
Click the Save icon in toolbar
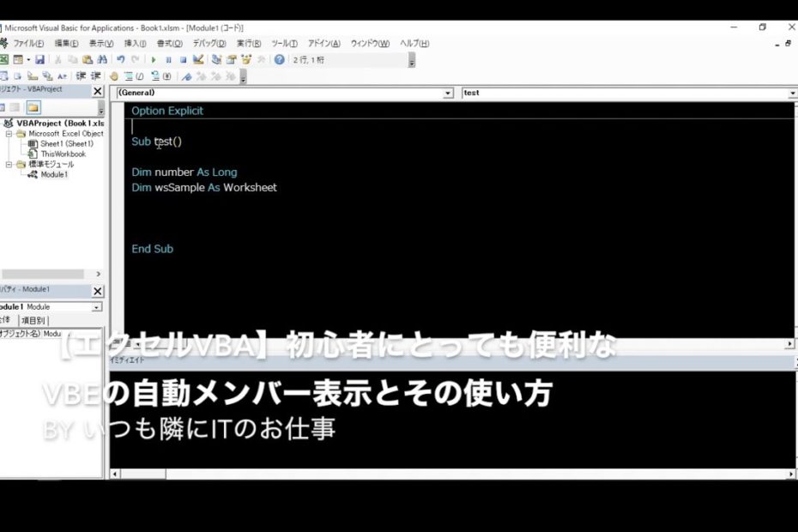[39, 60]
